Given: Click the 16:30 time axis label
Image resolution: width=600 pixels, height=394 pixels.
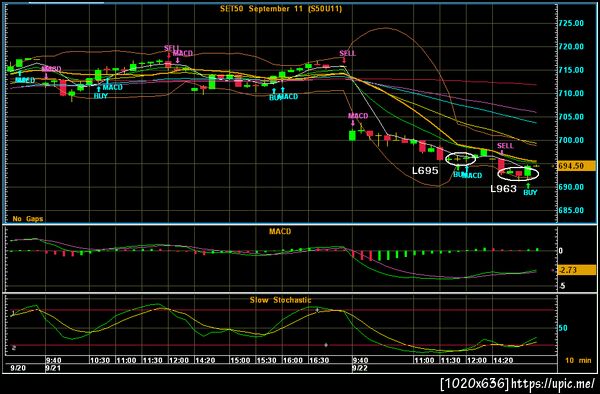Looking at the screenshot, I should 319,360.
